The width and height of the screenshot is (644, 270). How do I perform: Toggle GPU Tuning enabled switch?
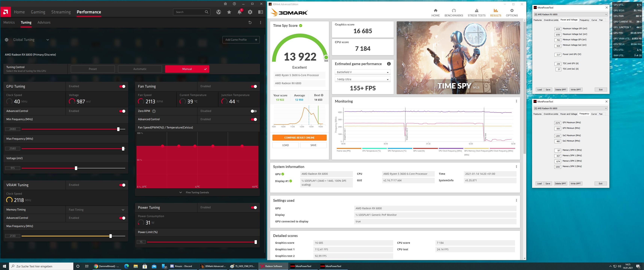point(122,86)
